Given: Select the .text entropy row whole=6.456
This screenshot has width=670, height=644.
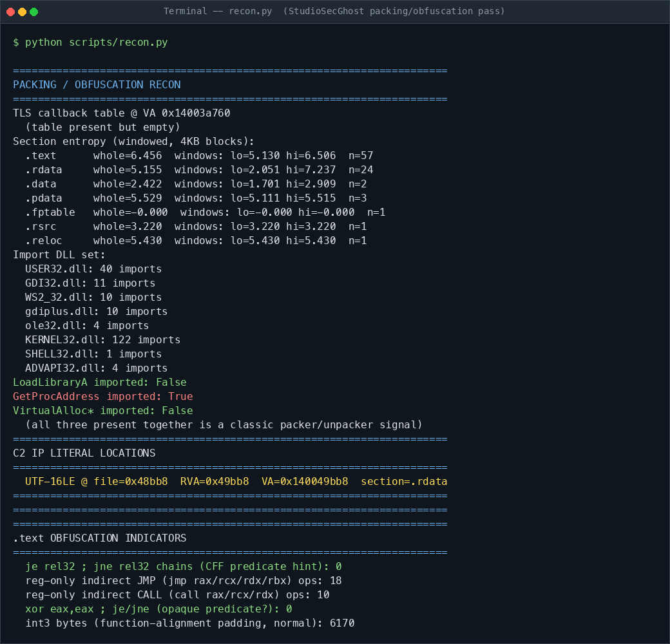Looking at the screenshot, I should click(x=199, y=155).
